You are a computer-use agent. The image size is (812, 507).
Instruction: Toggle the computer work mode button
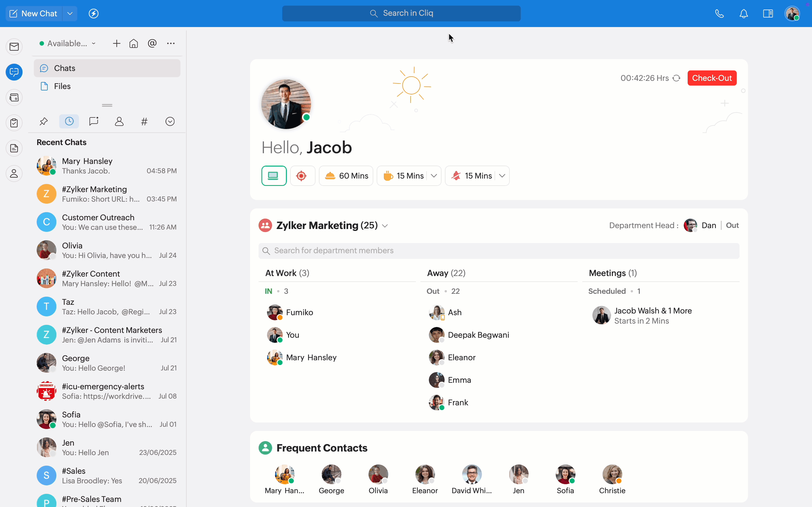pos(274,176)
